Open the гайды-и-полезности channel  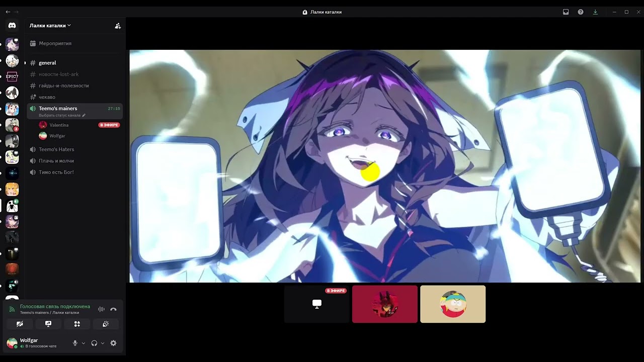pyautogui.click(x=74, y=85)
